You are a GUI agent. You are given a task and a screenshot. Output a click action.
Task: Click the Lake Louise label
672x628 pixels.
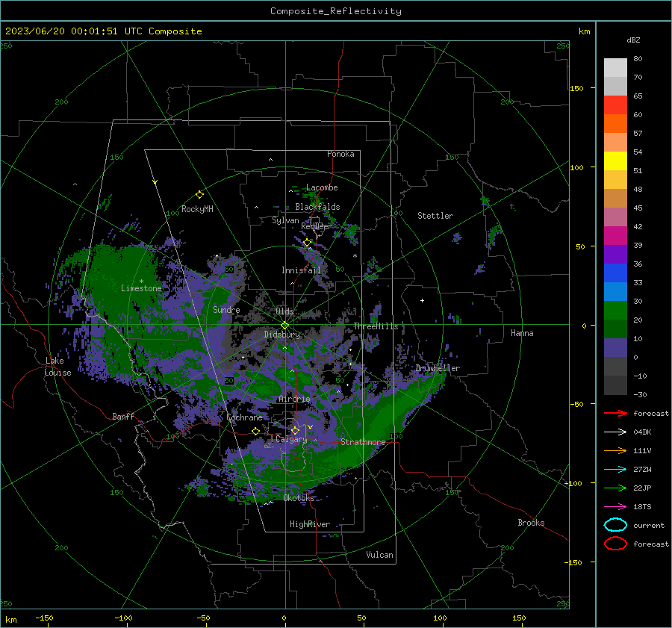[58, 367]
